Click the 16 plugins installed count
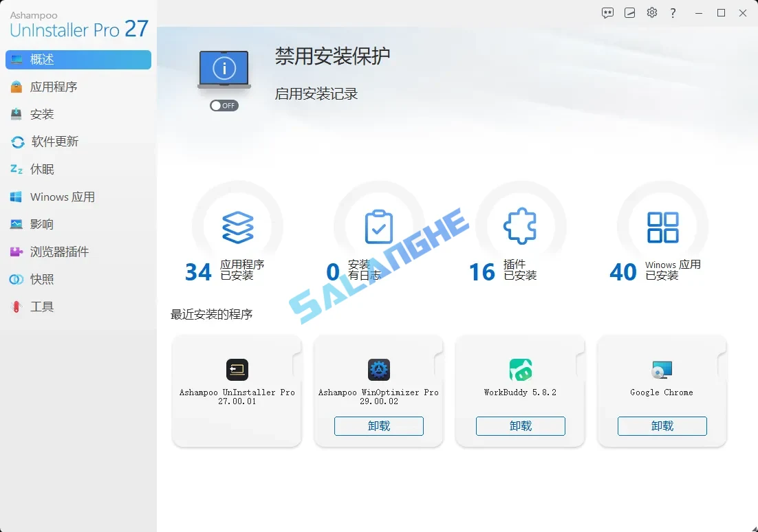 coord(482,272)
